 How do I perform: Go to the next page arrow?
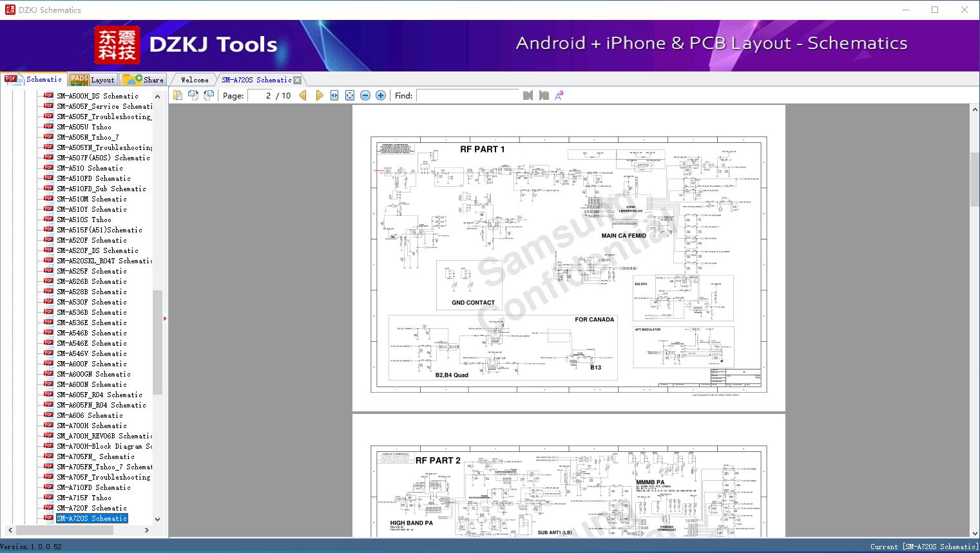(x=319, y=95)
